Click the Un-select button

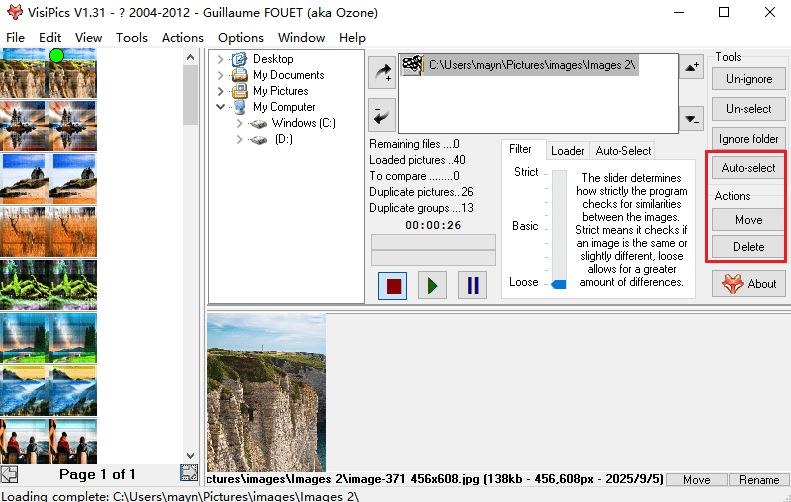[749, 108]
